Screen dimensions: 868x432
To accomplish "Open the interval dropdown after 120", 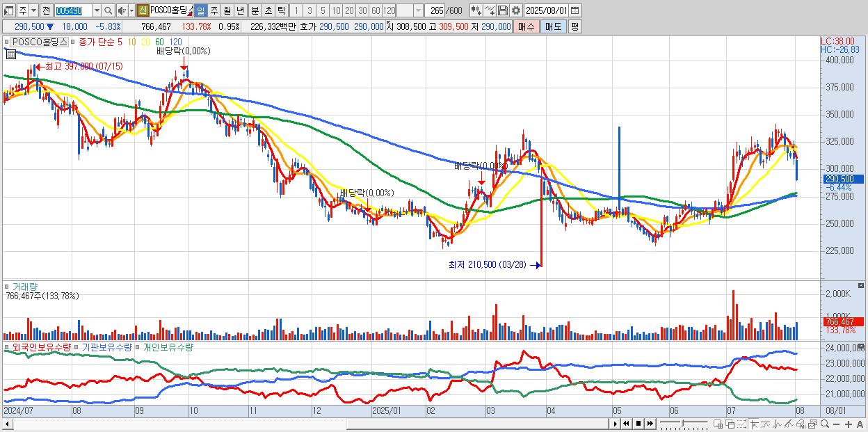I will [418, 10].
